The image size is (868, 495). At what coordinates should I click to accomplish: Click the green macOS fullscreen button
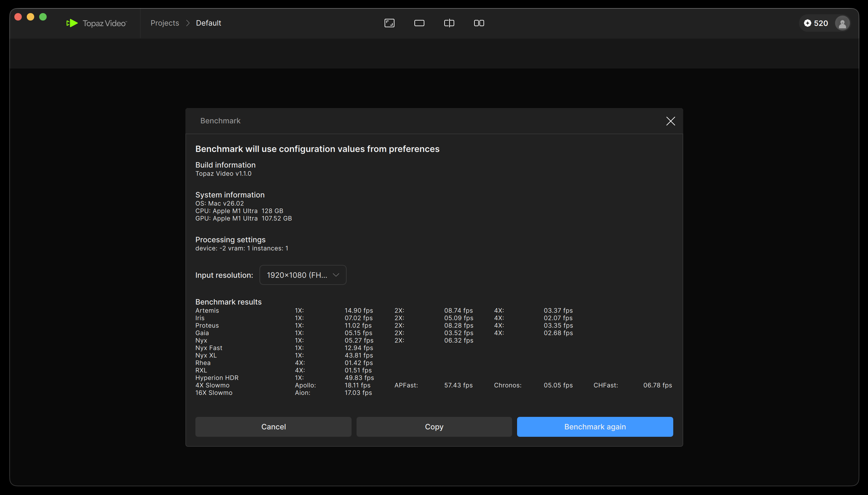click(x=43, y=17)
